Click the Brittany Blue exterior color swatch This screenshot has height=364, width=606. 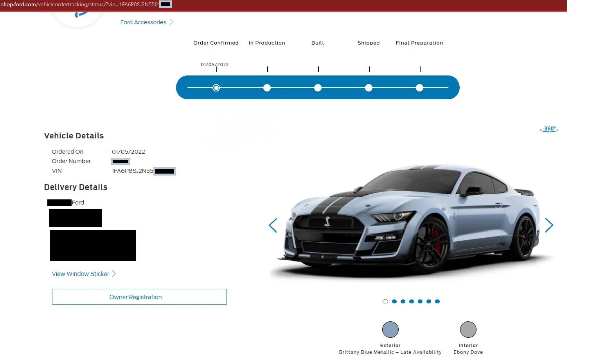(x=390, y=330)
